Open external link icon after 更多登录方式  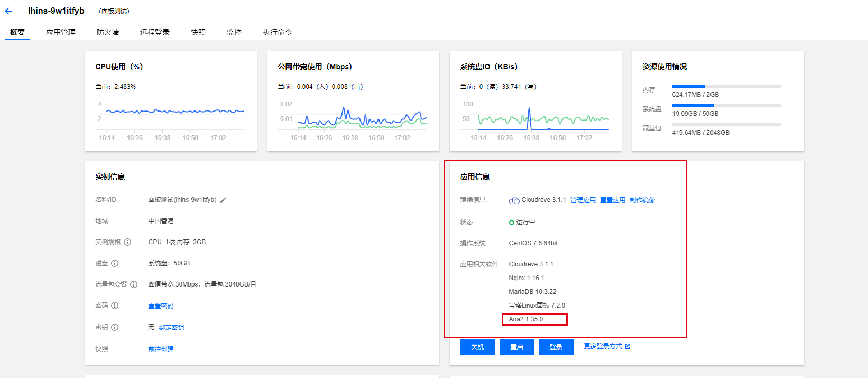(x=627, y=346)
